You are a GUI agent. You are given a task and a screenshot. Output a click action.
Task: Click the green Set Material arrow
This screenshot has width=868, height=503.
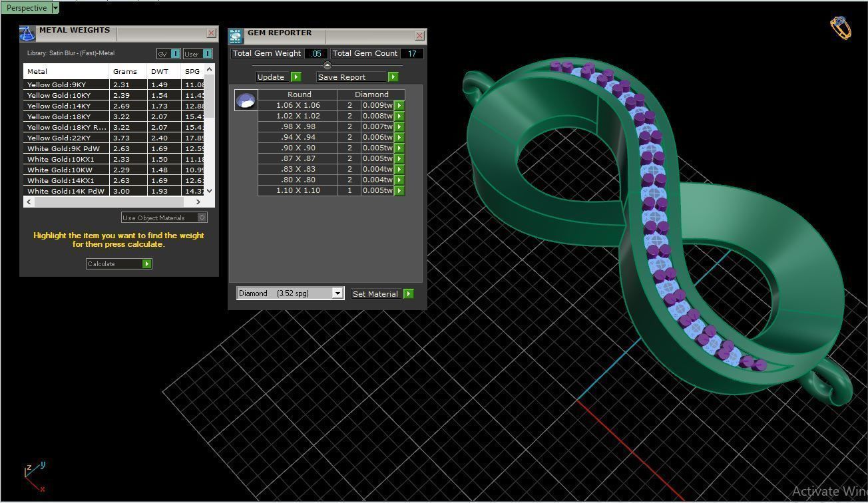click(409, 294)
